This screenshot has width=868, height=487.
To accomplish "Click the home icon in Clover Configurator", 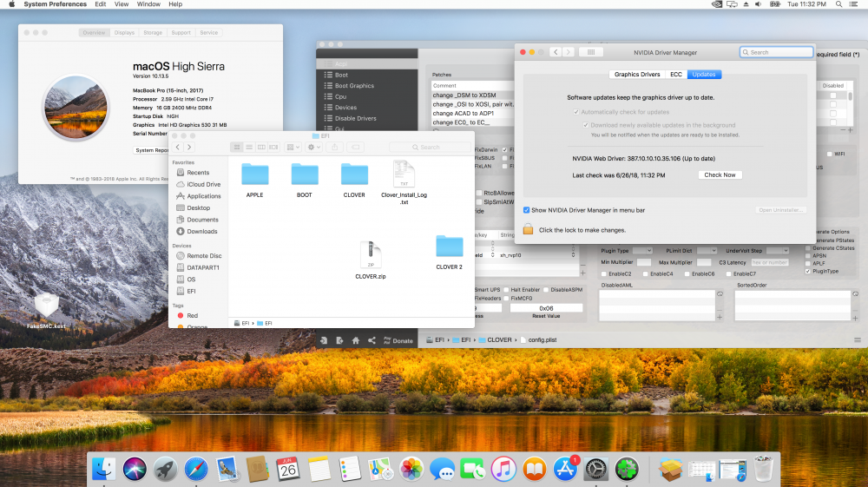I will point(355,340).
